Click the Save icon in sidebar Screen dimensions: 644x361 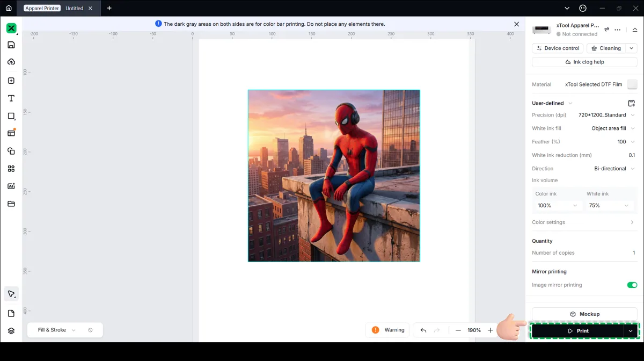click(11, 45)
